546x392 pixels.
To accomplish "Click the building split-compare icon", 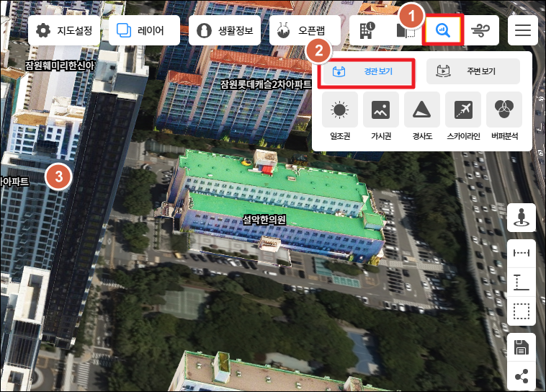I will (x=406, y=31).
